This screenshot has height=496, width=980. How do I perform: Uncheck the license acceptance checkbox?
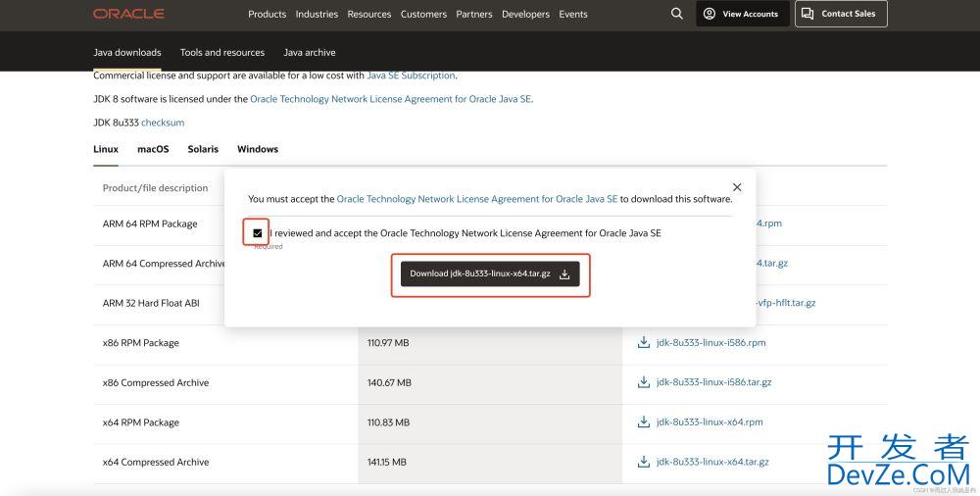(x=258, y=233)
